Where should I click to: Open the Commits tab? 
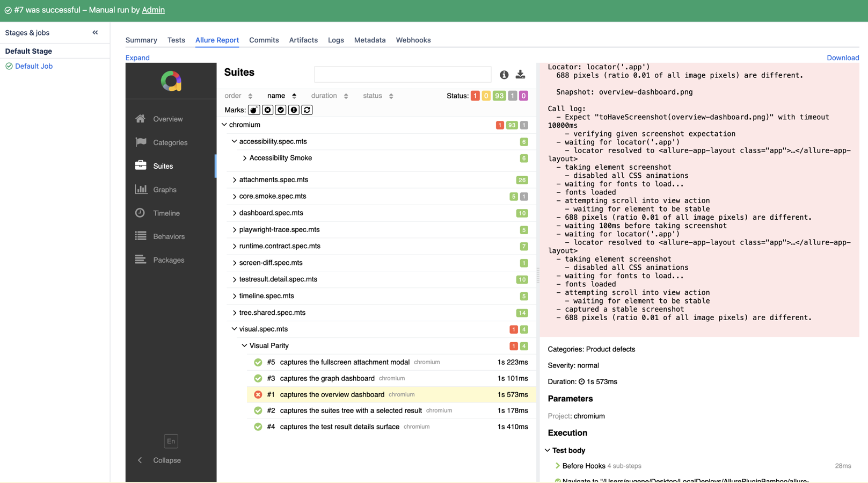(x=264, y=40)
